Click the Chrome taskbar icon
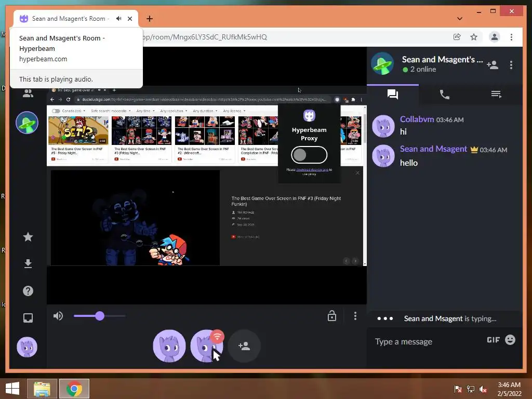 (74, 389)
